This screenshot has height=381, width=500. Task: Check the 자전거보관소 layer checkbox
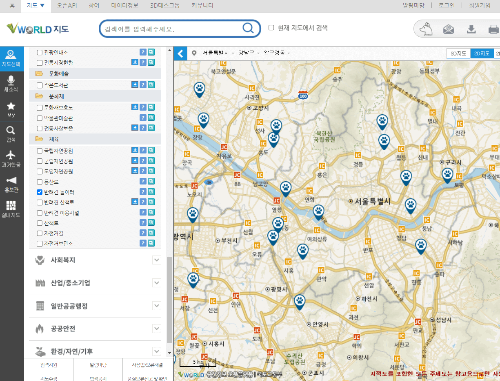point(40,243)
